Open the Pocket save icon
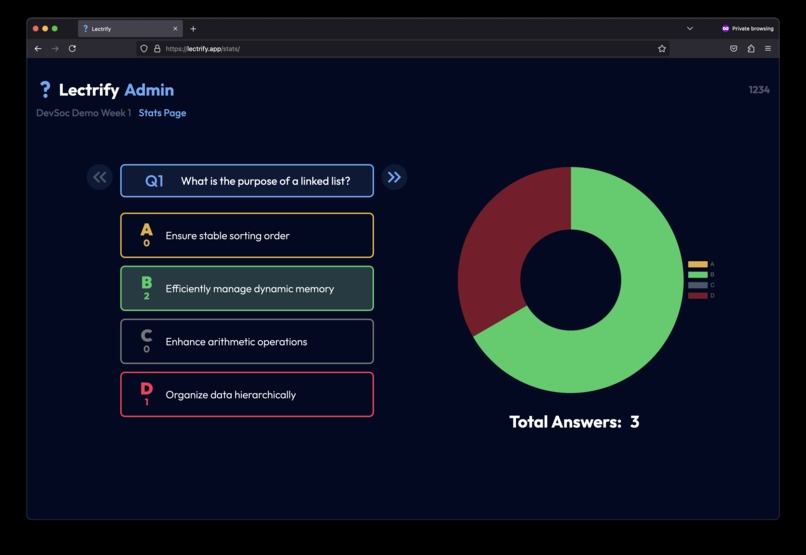The height and width of the screenshot is (555, 806). [x=734, y=48]
